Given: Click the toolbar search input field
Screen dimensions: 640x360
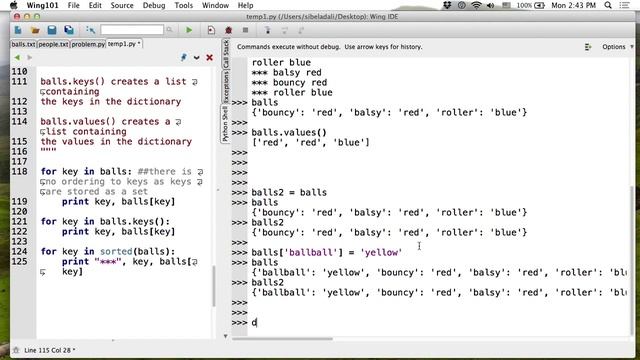Looking at the screenshot, I should [132, 30].
